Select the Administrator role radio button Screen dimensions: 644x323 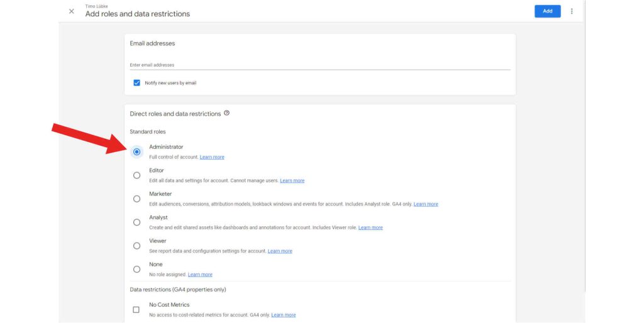coord(136,151)
